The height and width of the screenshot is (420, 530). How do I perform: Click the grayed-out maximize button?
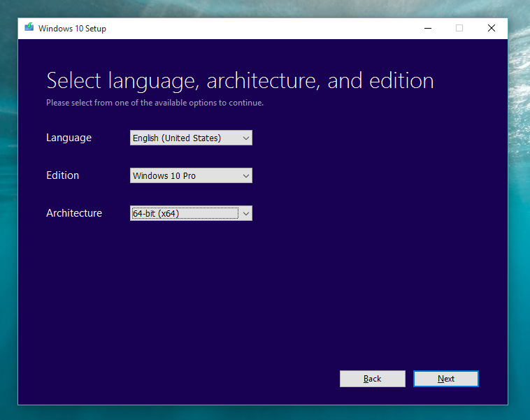click(459, 28)
